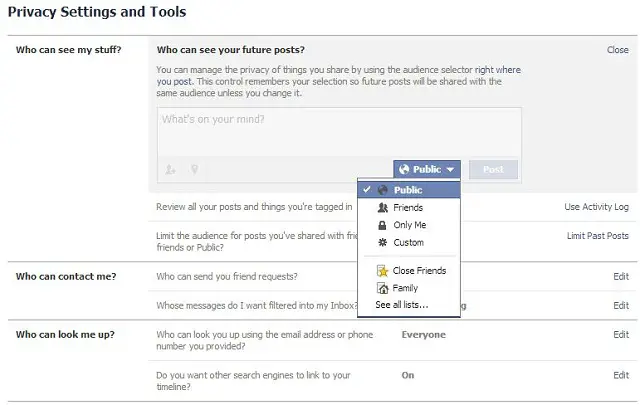Click the Family house icon

click(383, 288)
